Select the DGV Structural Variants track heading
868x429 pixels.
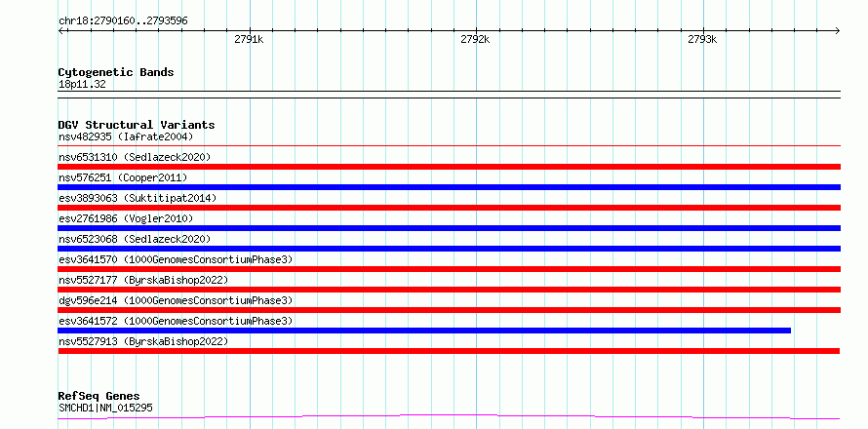point(137,125)
